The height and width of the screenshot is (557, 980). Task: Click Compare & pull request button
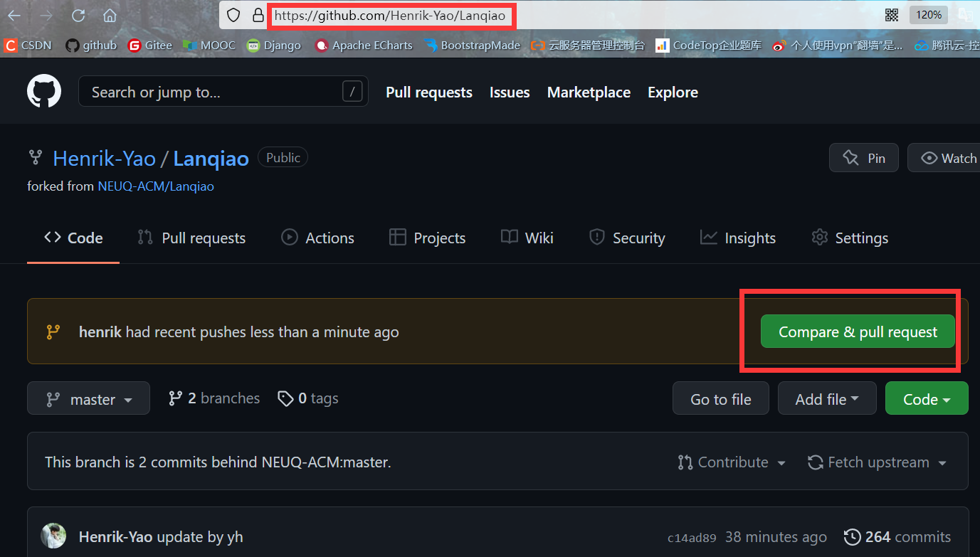(x=858, y=331)
